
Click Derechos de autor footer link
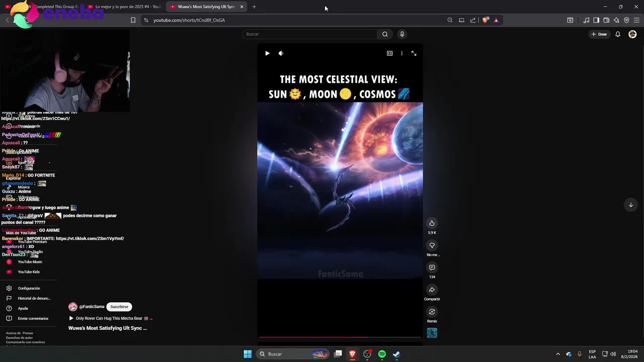[x=19, y=337]
